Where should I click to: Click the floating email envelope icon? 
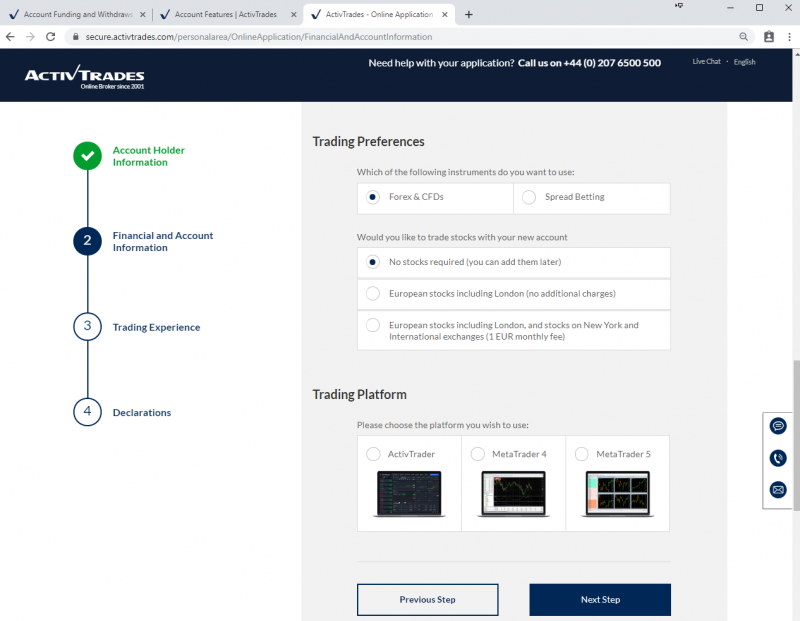[x=778, y=490]
